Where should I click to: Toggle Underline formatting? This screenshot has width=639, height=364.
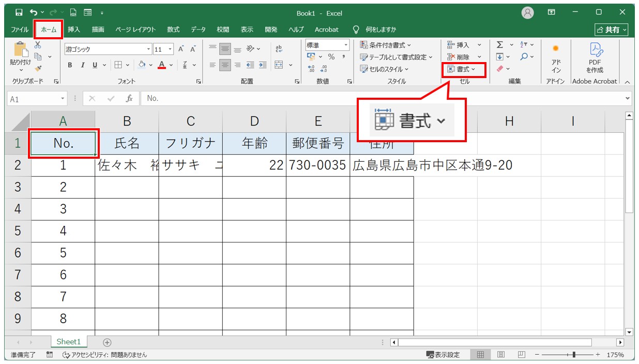pos(95,65)
